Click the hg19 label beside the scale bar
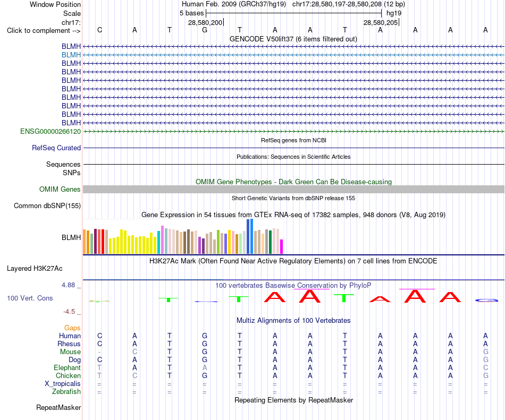 point(394,13)
